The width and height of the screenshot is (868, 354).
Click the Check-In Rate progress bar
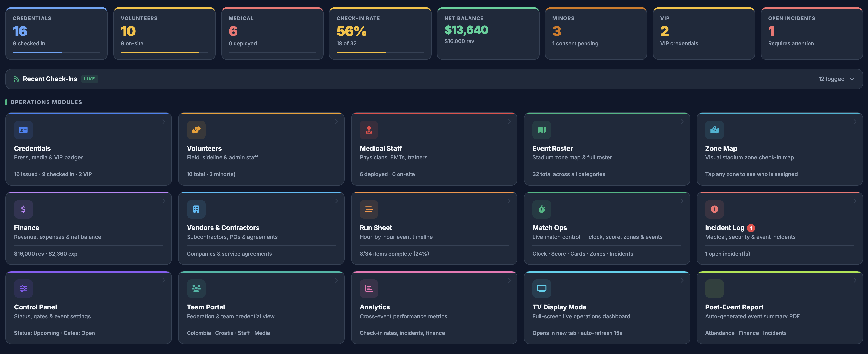click(x=380, y=53)
